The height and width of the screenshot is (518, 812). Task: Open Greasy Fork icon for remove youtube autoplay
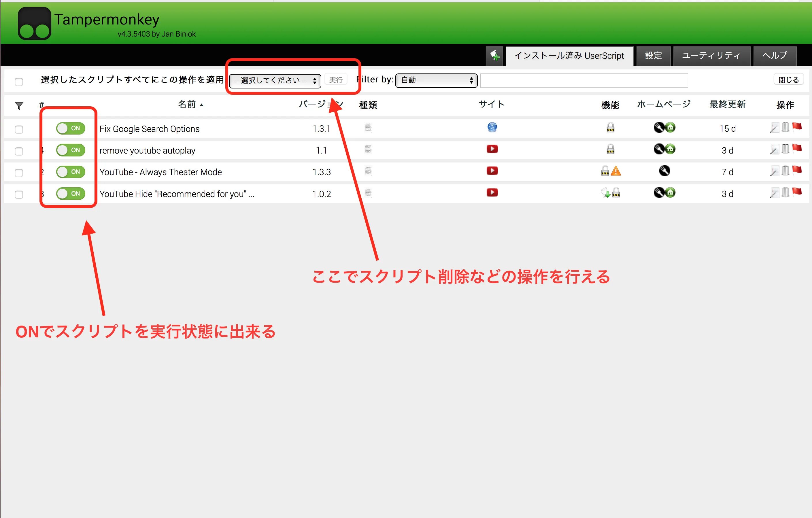[x=659, y=149]
